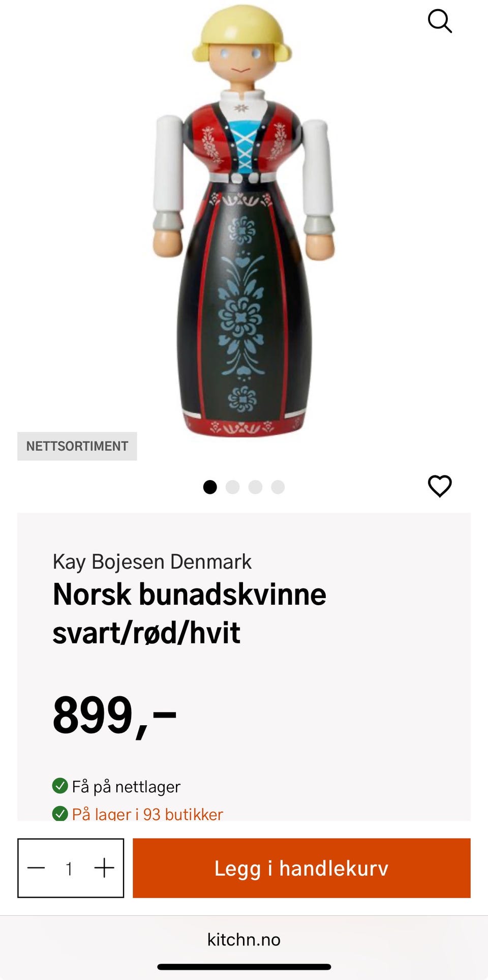488x980 pixels.
Task: Open search with the magnifying glass icon
Action: [x=440, y=21]
